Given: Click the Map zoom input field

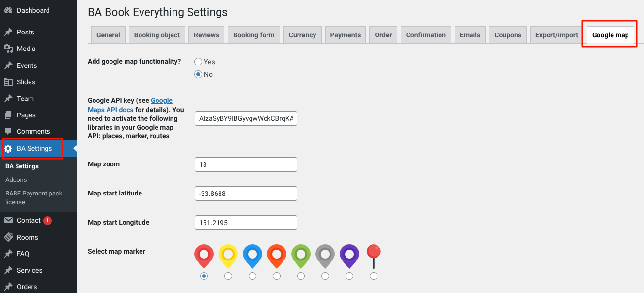Looking at the screenshot, I should click(x=246, y=164).
